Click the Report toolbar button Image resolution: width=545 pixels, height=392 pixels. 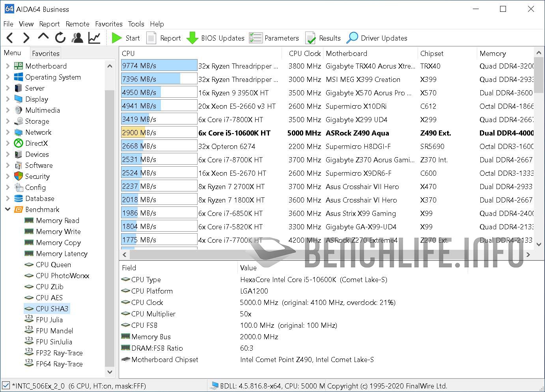164,38
